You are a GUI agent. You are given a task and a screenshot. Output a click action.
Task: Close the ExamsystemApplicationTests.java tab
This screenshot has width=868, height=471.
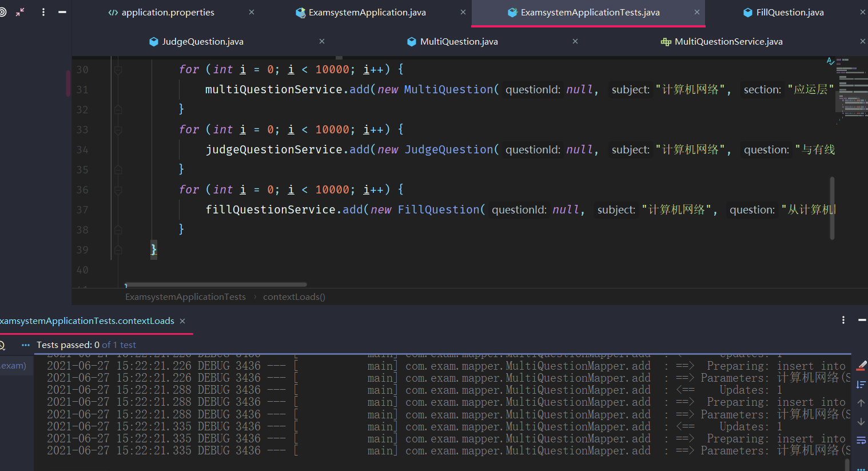click(x=696, y=12)
